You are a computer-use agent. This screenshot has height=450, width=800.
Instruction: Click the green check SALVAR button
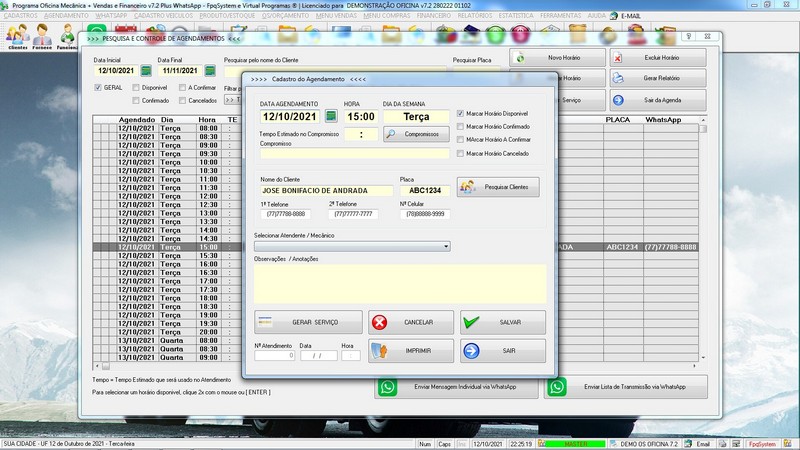503,322
